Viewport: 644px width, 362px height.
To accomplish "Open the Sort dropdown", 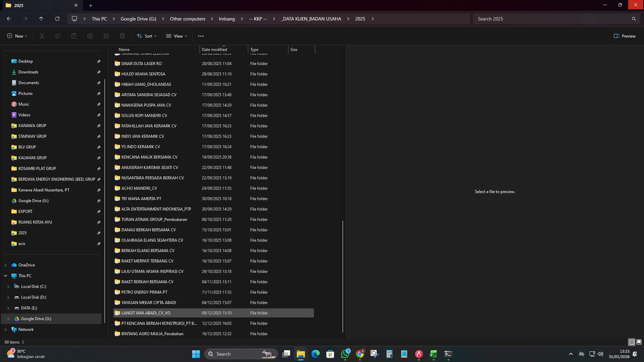I will tap(147, 36).
